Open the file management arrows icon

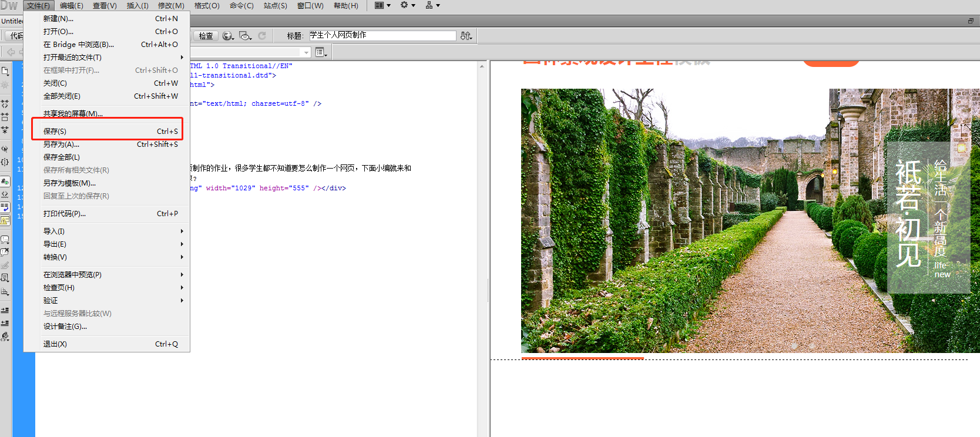pos(466,36)
